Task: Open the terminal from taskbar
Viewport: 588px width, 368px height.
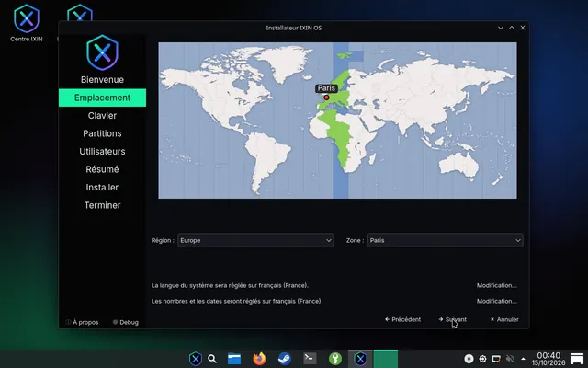Action: coord(310,359)
